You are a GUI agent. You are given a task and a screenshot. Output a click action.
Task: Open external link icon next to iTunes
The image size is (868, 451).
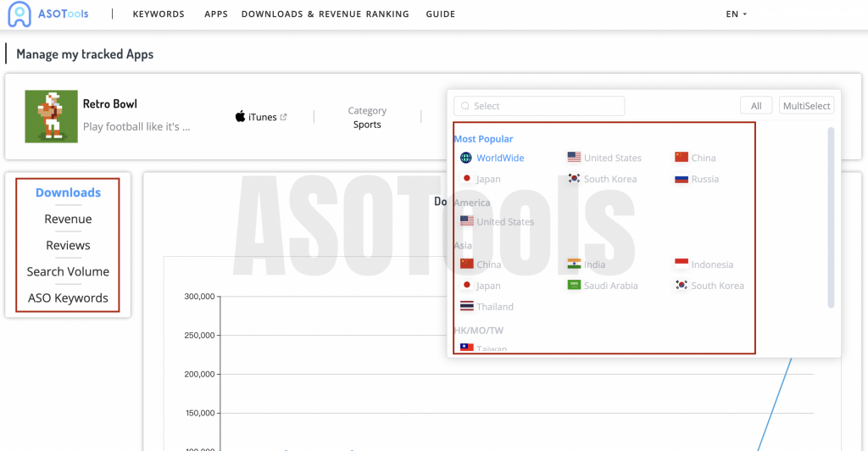pyautogui.click(x=283, y=117)
